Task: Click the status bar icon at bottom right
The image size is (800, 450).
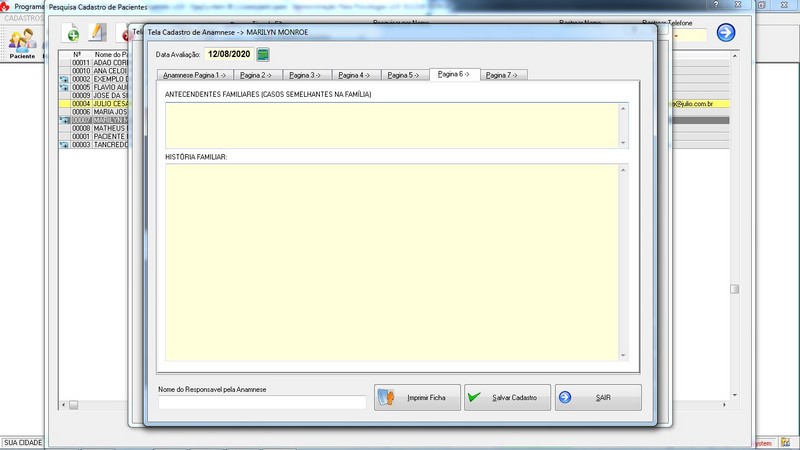Action: [x=786, y=442]
